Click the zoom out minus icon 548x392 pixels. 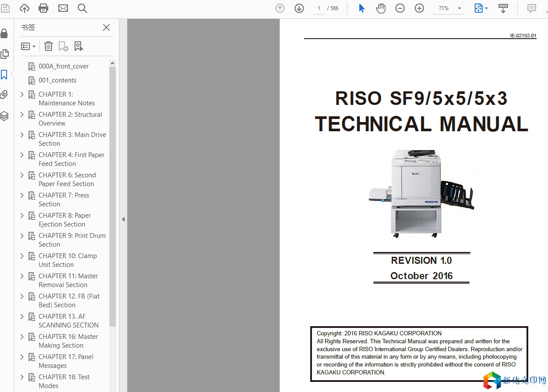pos(400,8)
